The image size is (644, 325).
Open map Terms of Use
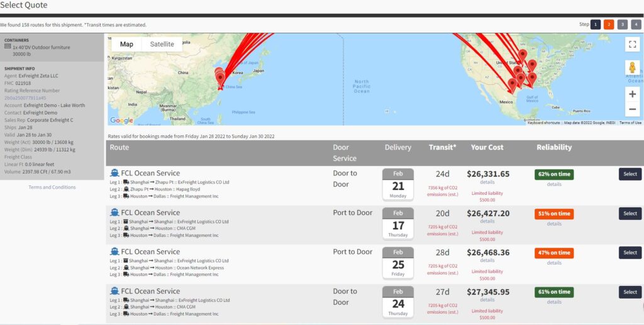click(x=630, y=123)
